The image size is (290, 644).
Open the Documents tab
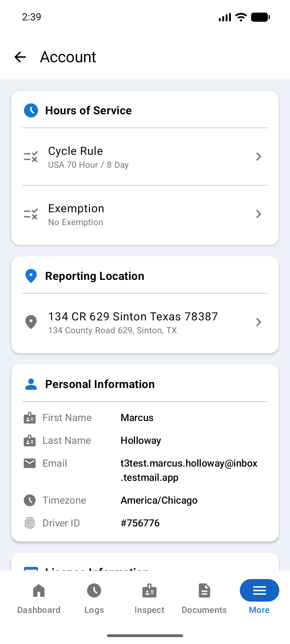click(204, 598)
